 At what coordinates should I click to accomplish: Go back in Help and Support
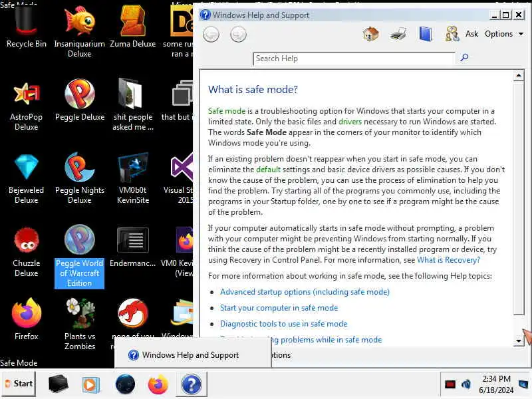coord(211,35)
